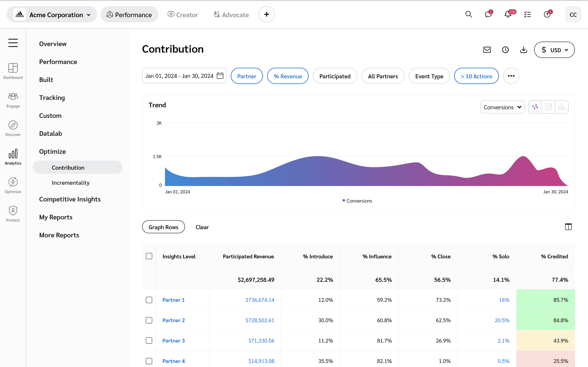Open the USD currency dropdown
Image resolution: width=588 pixels, height=367 pixels.
[554, 50]
